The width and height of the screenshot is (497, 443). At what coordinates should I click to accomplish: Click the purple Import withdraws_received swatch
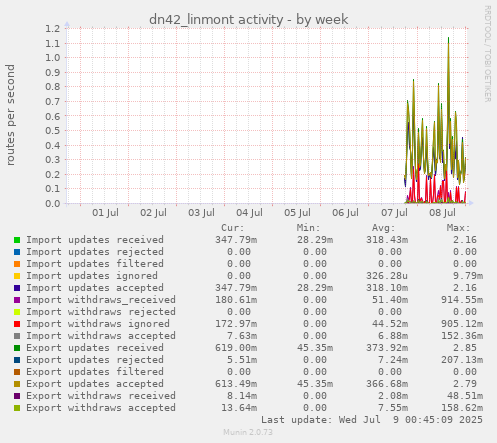(17, 300)
